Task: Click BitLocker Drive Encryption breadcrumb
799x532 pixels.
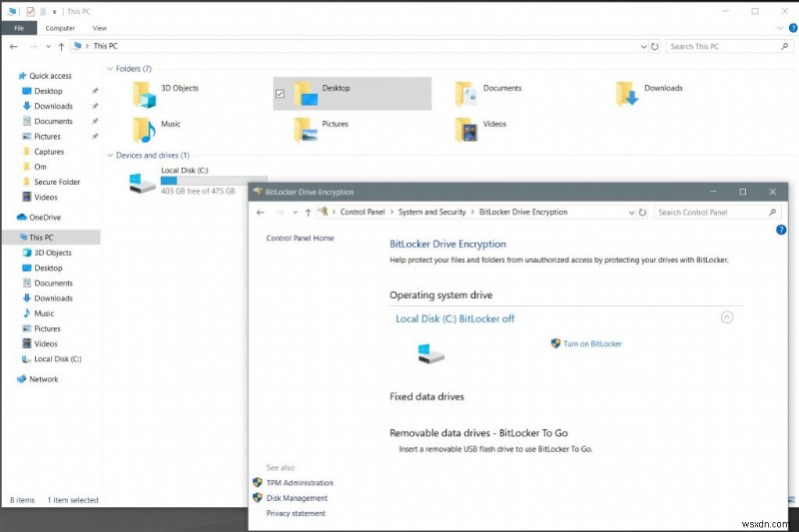Action: click(523, 212)
